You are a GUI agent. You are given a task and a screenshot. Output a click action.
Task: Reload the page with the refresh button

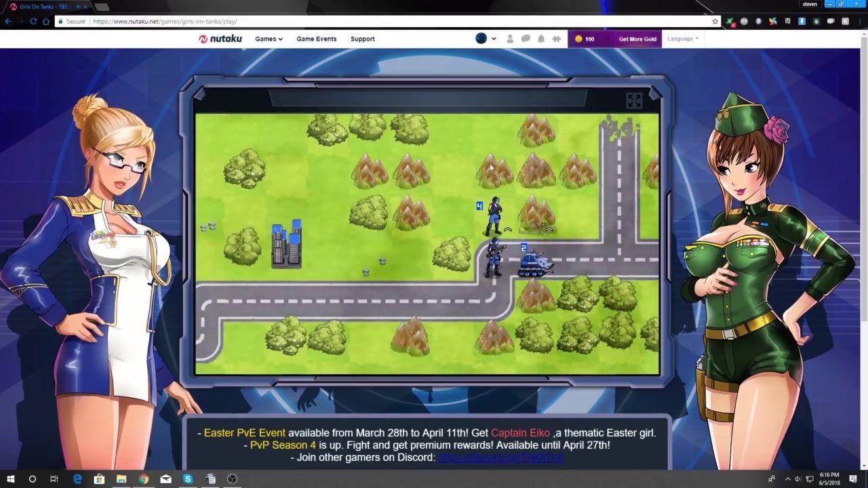pyautogui.click(x=33, y=22)
